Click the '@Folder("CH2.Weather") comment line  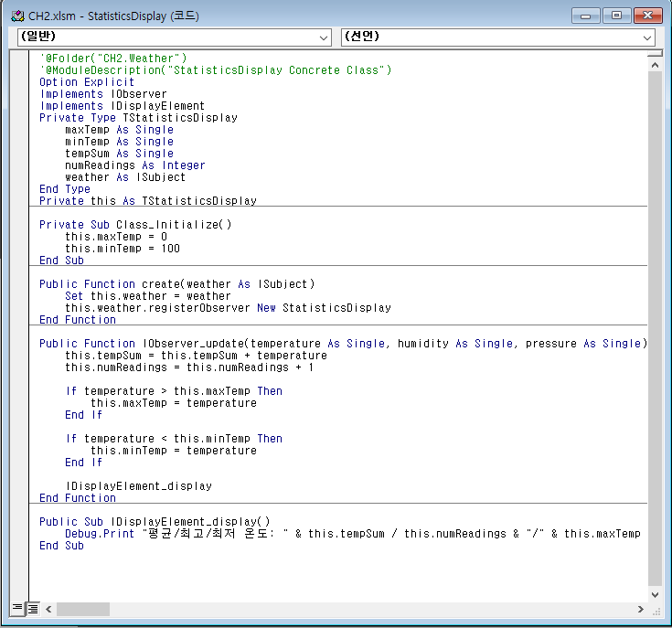click(113, 59)
